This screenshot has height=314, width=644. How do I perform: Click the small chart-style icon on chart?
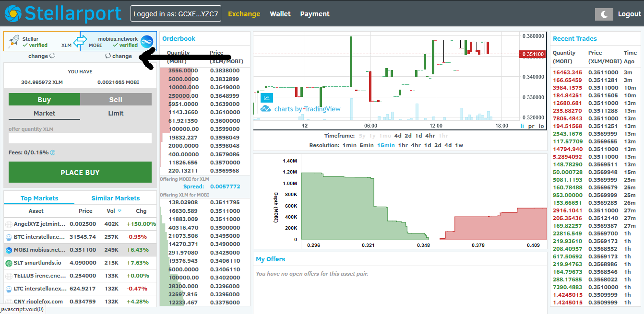point(266,97)
